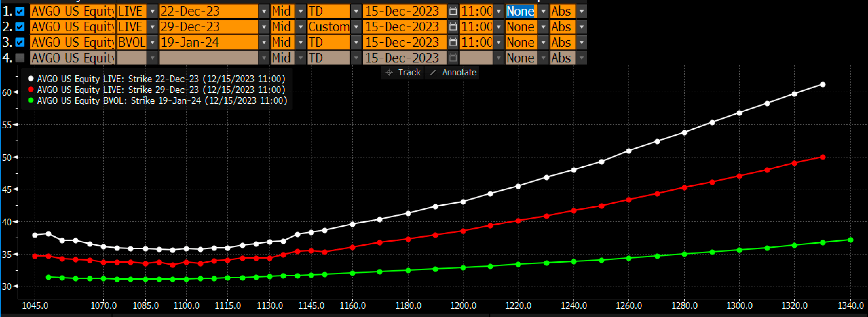868x317 pixels.
Task: Uncheck the checkbox for row 3
Action: pos(20,42)
